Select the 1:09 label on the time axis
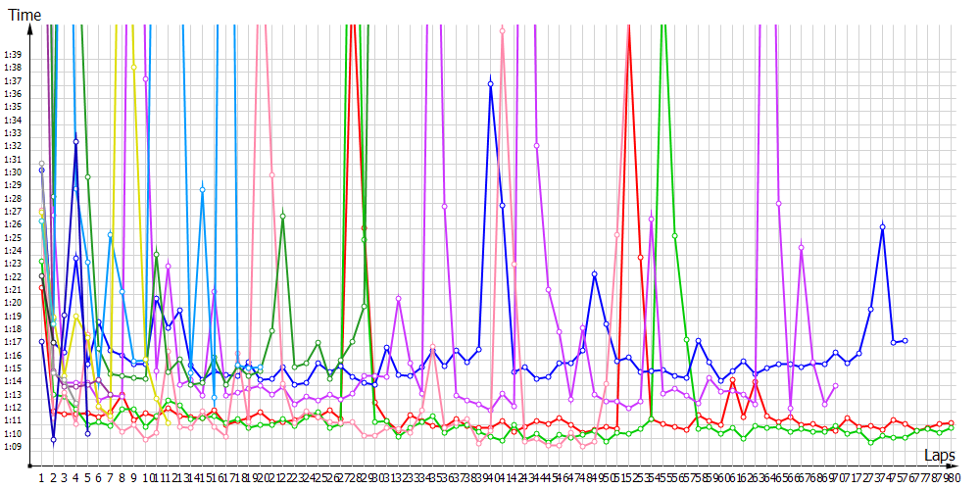The width and height of the screenshot is (980, 490). pos(13,447)
